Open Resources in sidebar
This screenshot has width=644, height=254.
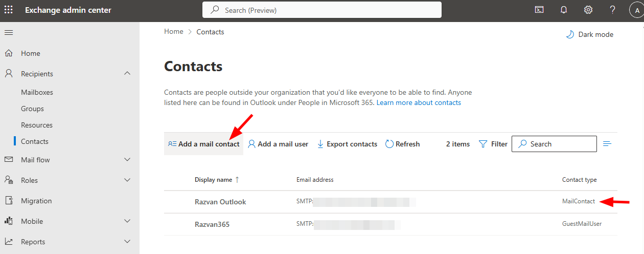tap(37, 125)
